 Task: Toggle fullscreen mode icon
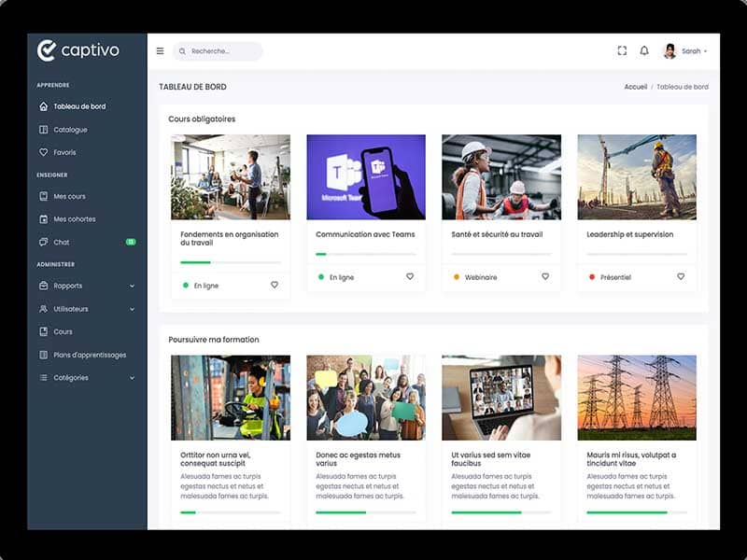[x=622, y=51]
